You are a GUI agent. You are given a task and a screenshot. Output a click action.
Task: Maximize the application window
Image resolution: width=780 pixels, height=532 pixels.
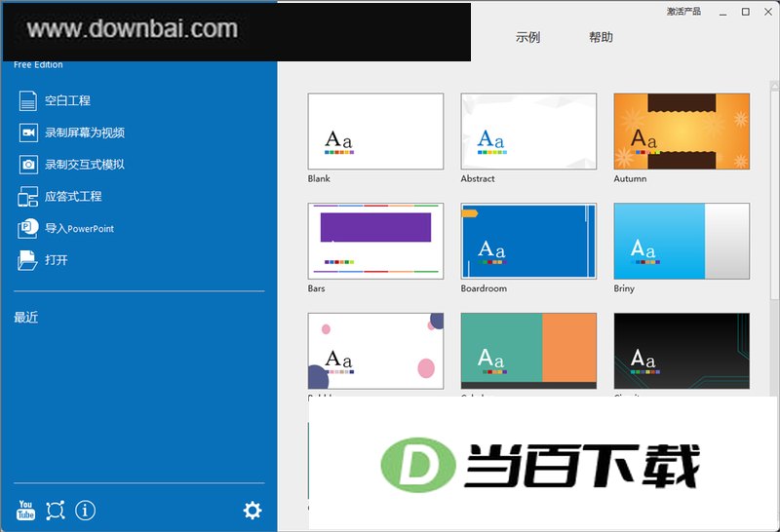[745, 12]
